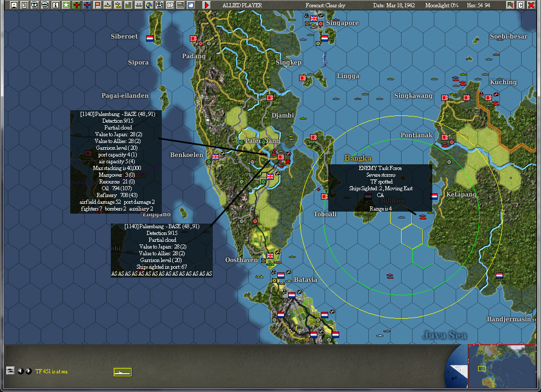Screen dimensions: 541x392
Task: Click the Singkawang map label
Action: point(414,96)
